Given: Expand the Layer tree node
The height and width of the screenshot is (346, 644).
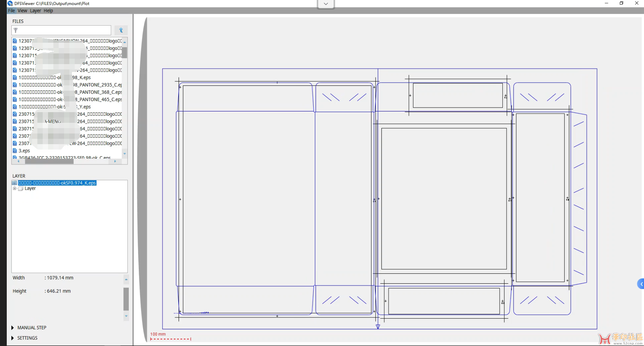Looking at the screenshot, I should [x=15, y=189].
